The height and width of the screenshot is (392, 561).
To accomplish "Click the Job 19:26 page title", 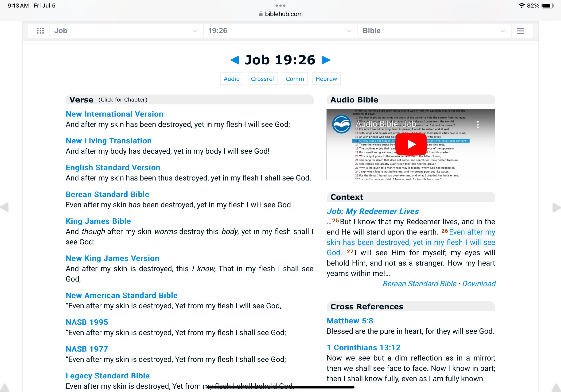I will 280,60.
